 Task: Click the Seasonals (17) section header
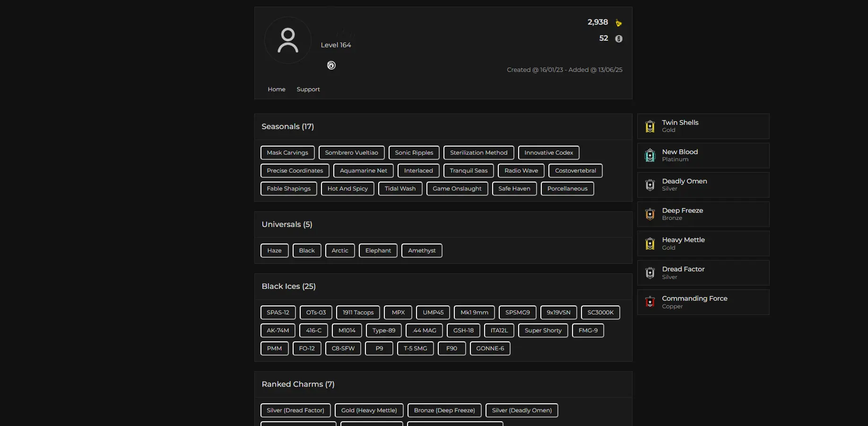287,127
